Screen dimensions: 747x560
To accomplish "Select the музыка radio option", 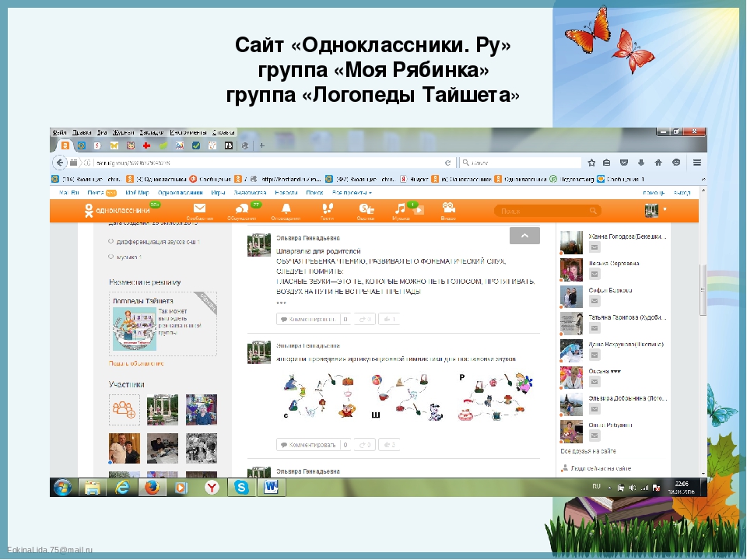I will [111, 257].
